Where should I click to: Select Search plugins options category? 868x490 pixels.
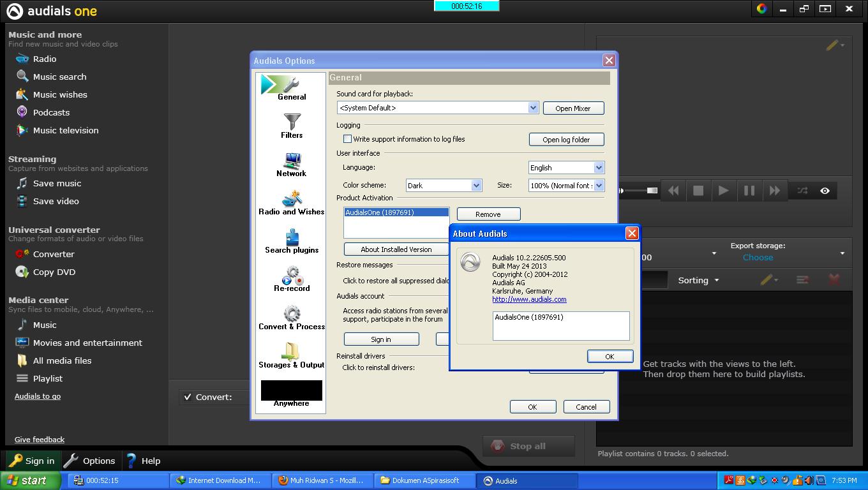coord(292,241)
